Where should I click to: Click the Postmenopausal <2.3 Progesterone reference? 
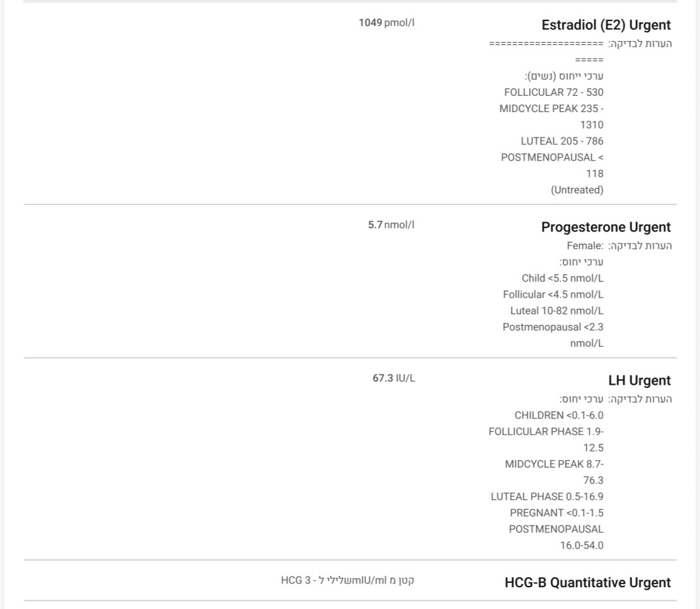(553, 327)
